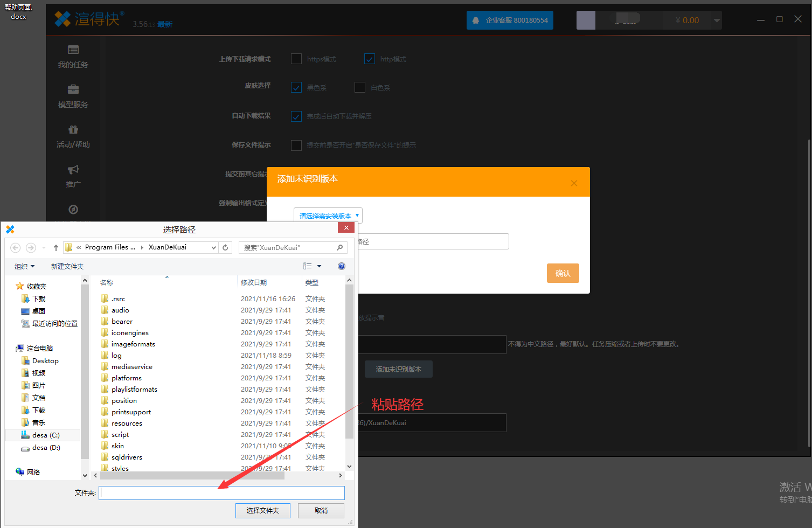The image size is (812, 528).
Task: Toggle the http mode checkbox
Action: [370, 59]
